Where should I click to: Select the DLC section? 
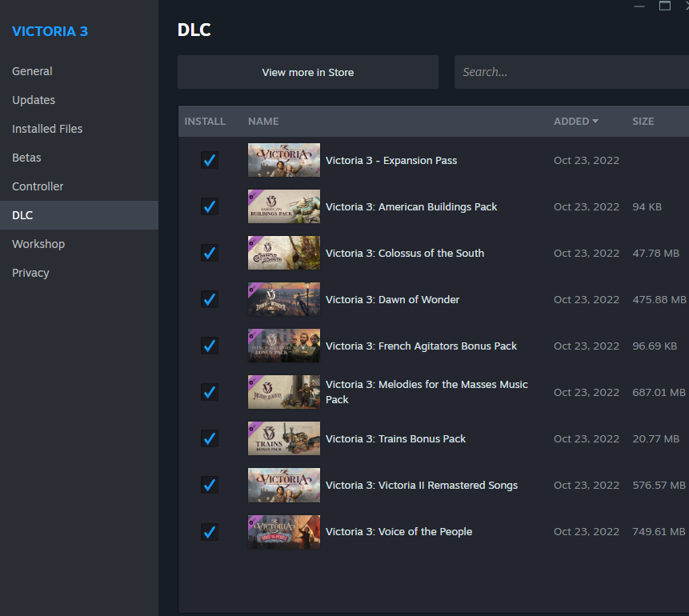point(79,215)
